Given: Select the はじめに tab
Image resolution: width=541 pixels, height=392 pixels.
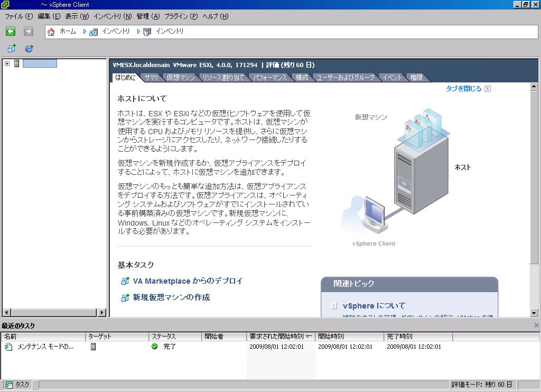Looking at the screenshot, I should click(x=125, y=77).
